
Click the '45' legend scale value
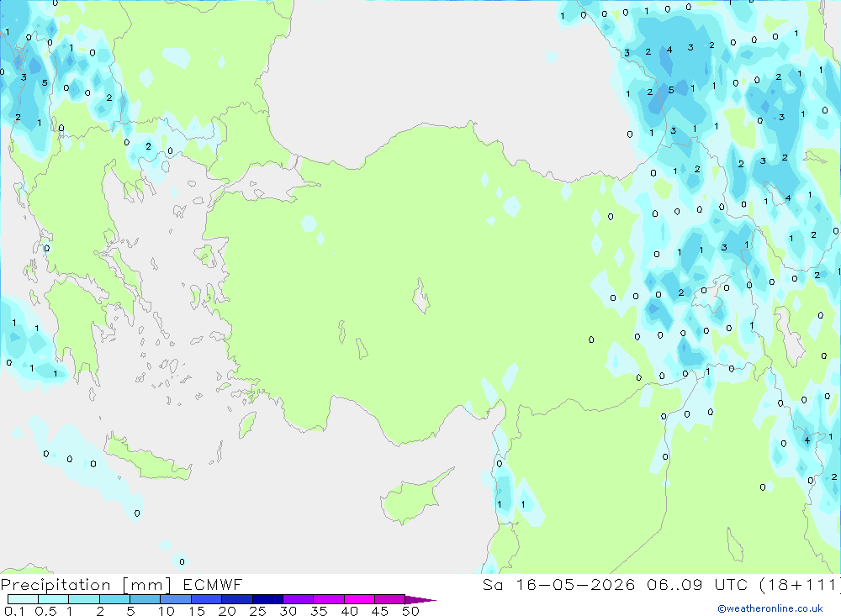click(380, 611)
